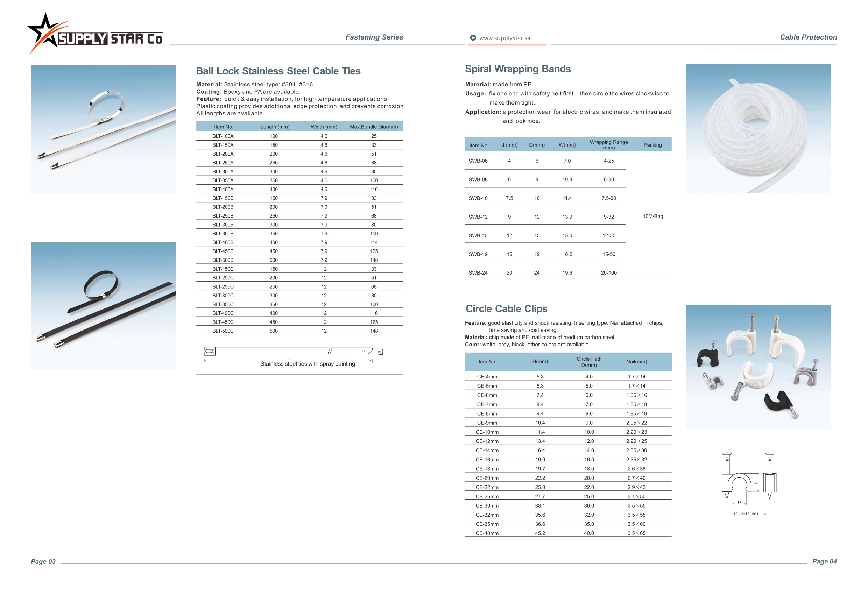Click the 20-100 wrapping range value
The image size is (868, 589).
(x=609, y=273)
